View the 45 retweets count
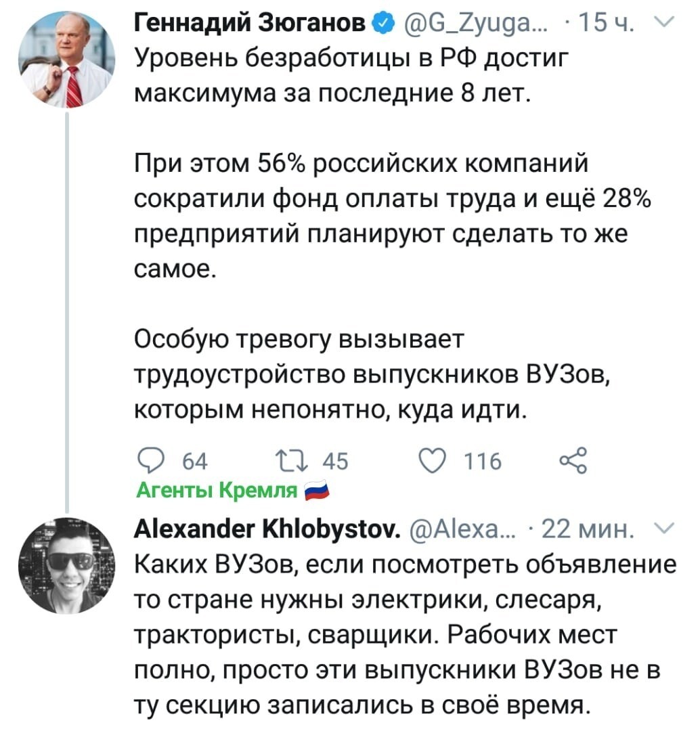 [335, 461]
